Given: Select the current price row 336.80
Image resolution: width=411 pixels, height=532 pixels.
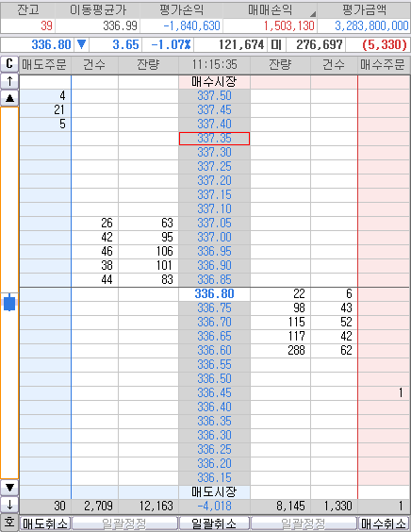Looking at the screenshot, I should click(x=214, y=293).
